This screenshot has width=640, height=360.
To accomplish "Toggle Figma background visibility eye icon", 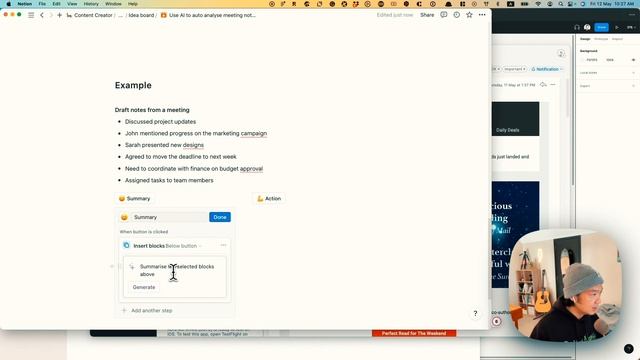I will (x=633, y=60).
